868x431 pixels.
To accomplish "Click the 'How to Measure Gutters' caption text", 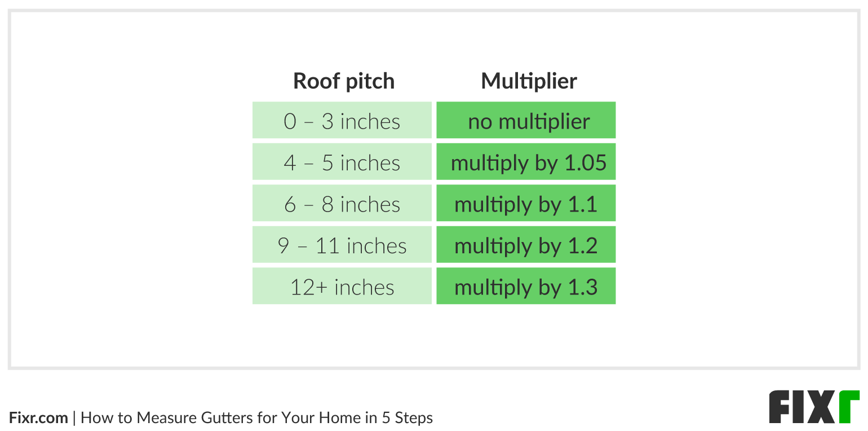I will pos(256,418).
